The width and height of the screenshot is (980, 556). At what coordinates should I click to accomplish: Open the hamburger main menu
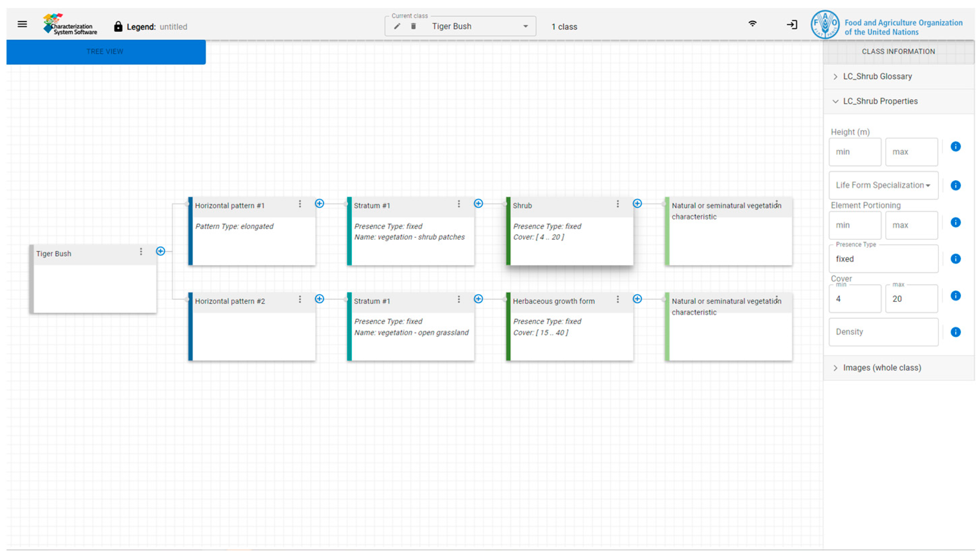tap(22, 24)
